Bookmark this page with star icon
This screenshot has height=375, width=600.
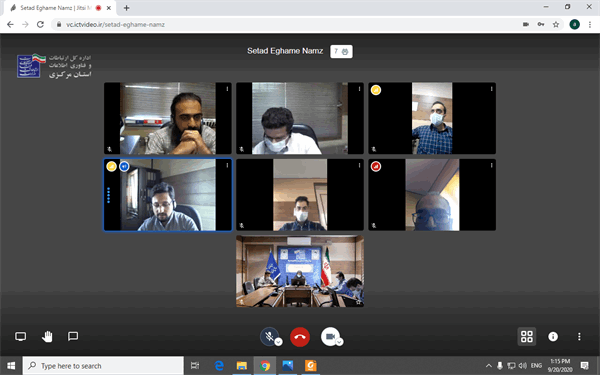pos(556,24)
